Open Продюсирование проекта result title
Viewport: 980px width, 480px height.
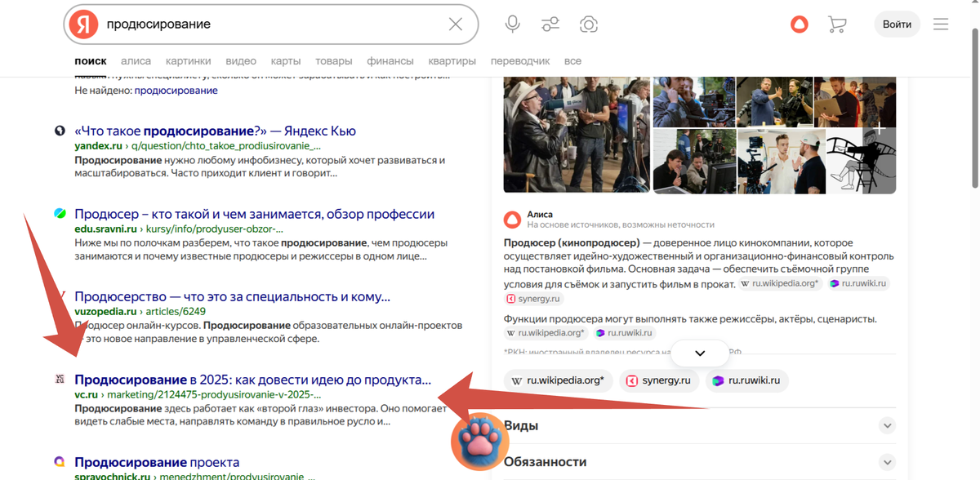157,462
